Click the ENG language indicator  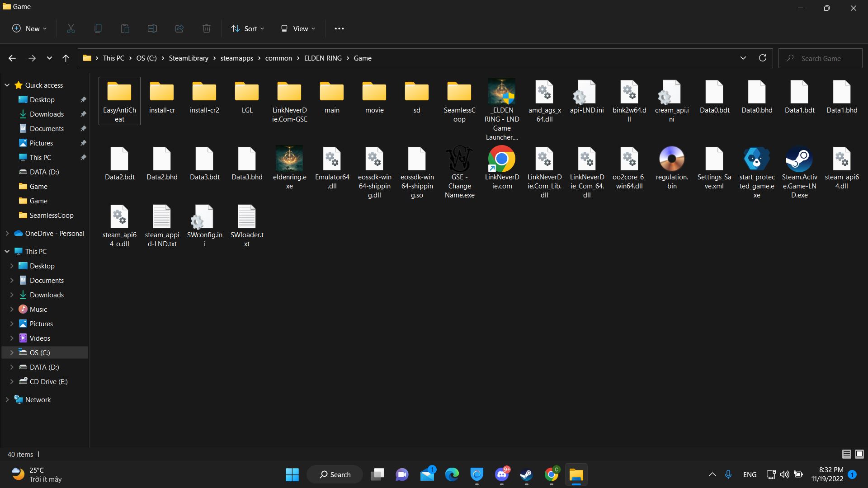pos(750,474)
